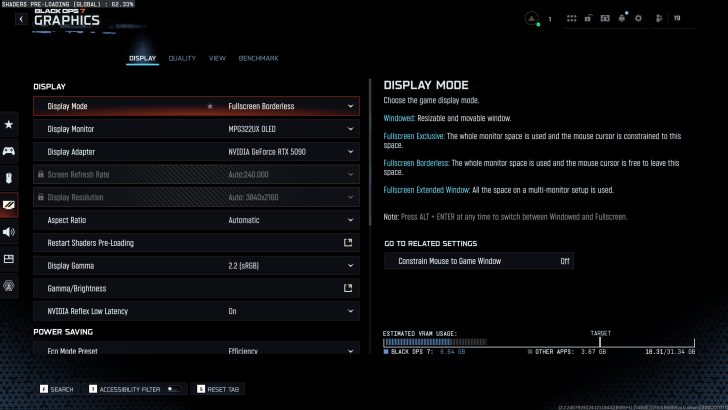Click the star icon on Display Mode row
Viewport: 728px width, 410px height.
coord(210,106)
